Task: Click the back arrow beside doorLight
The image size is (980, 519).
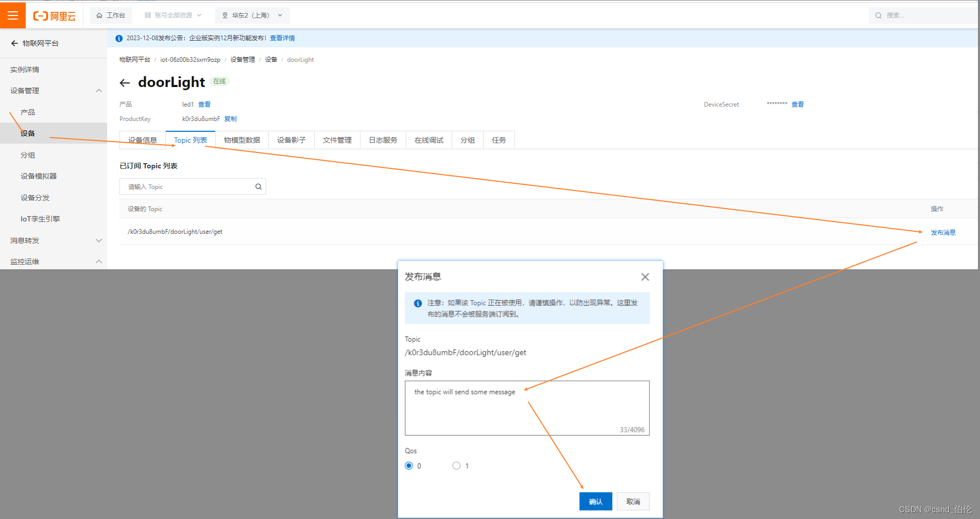Action: (x=125, y=83)
